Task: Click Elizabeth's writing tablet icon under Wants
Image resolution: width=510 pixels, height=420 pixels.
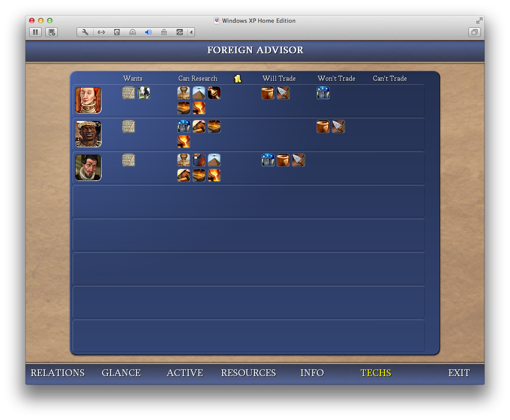Action: [129, 93]
